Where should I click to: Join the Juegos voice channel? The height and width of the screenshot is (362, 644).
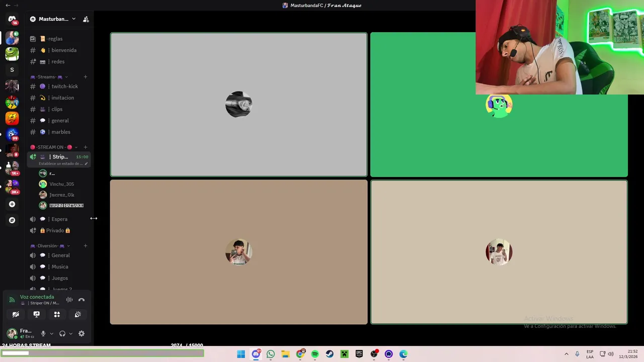coord(59,278)
